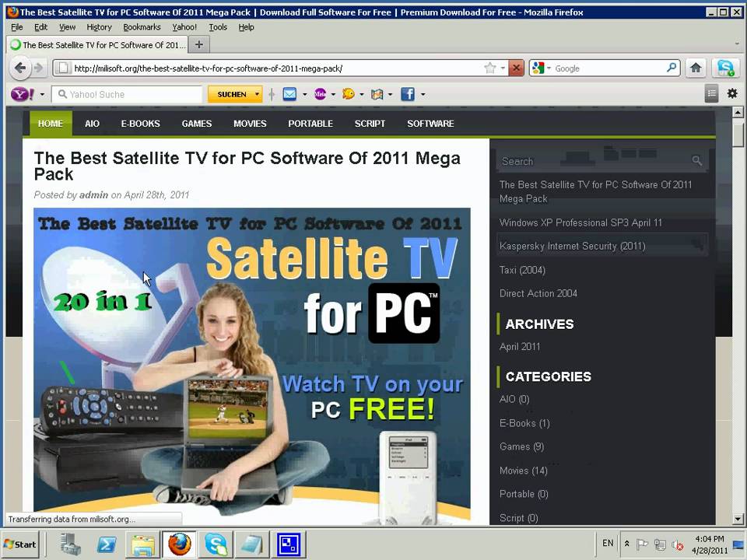The height and width of the screenshot is (560, 747).
Task: Open Yahoo toolbar settings gear
Action: click(732, 93)
